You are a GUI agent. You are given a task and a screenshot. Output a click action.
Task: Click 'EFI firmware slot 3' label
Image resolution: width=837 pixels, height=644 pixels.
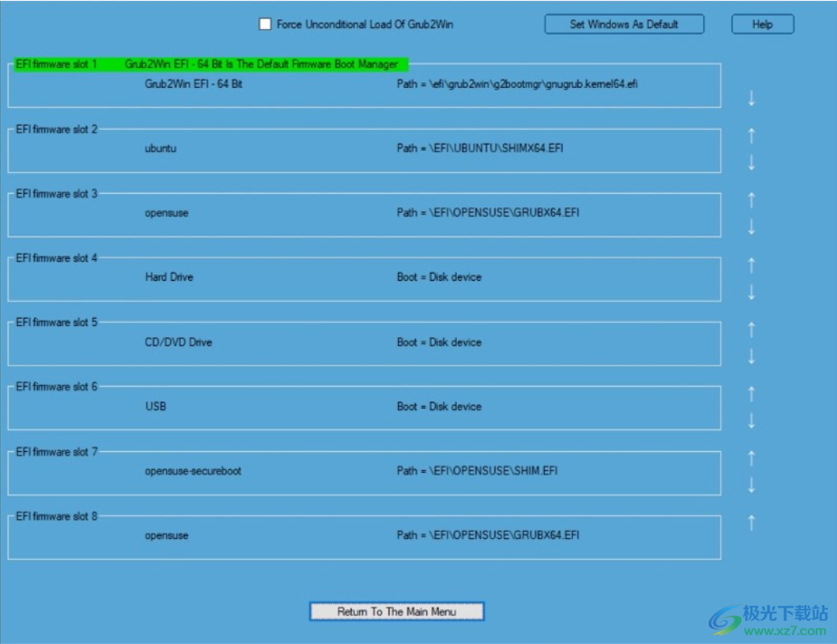pyautogui.click(x=56, y=194)
